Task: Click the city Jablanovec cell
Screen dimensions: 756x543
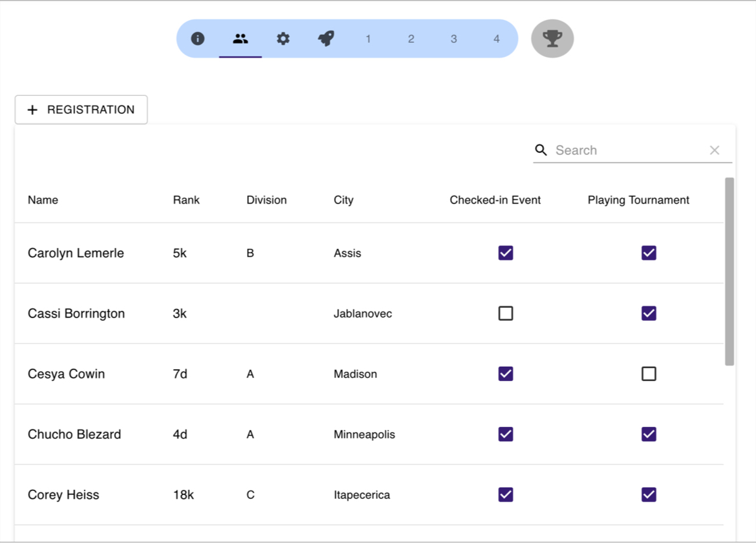Action: 362,314
